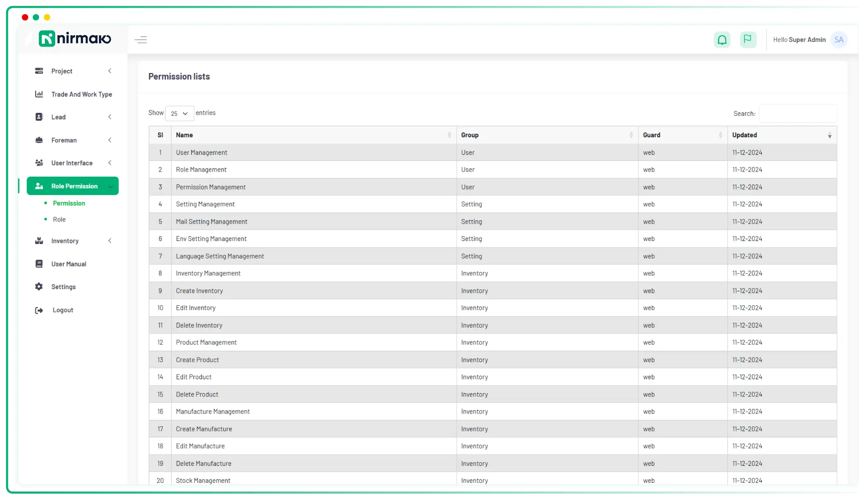Viewport: 859px width, 504px height.
Task: Toggle the Inventory sidebar collapse arrow
Action: [x=110, y=240]
